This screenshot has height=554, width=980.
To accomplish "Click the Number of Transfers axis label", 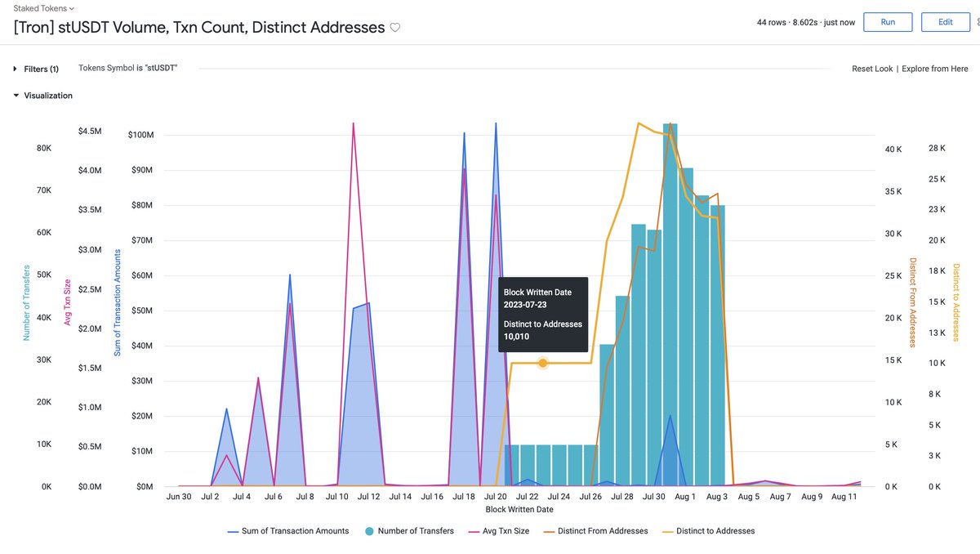I will (26, 302).
